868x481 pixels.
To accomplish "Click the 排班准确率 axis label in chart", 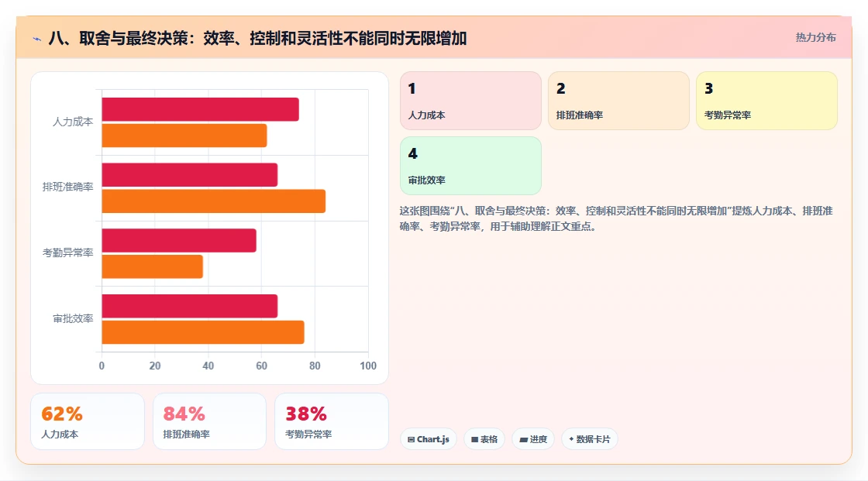I will point(68,187).
